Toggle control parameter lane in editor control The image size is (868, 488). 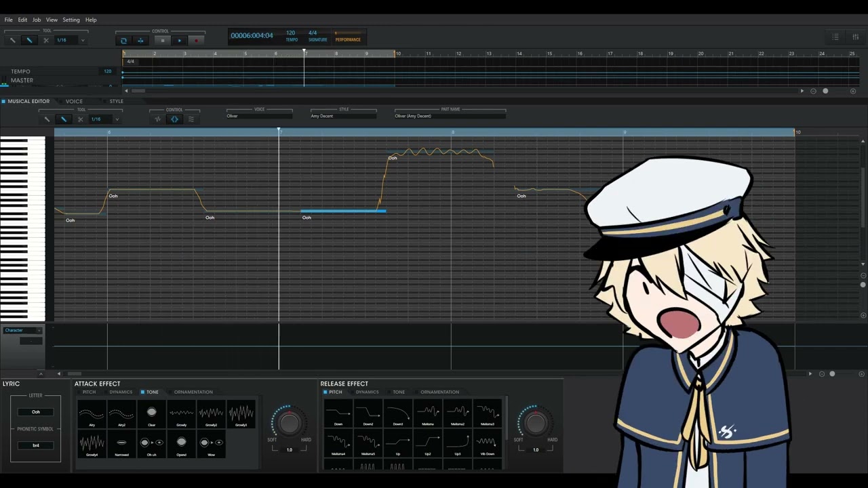click(x=191, y=119)
